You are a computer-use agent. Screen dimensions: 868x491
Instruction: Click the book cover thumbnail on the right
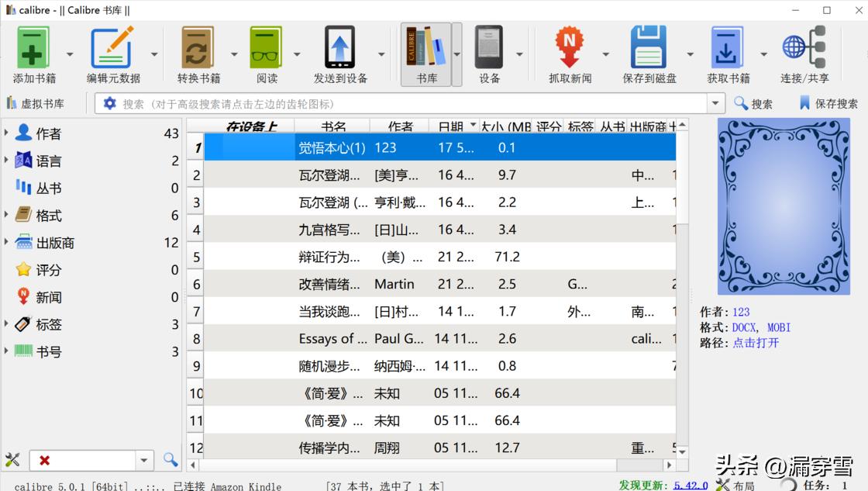click(783, 207)
